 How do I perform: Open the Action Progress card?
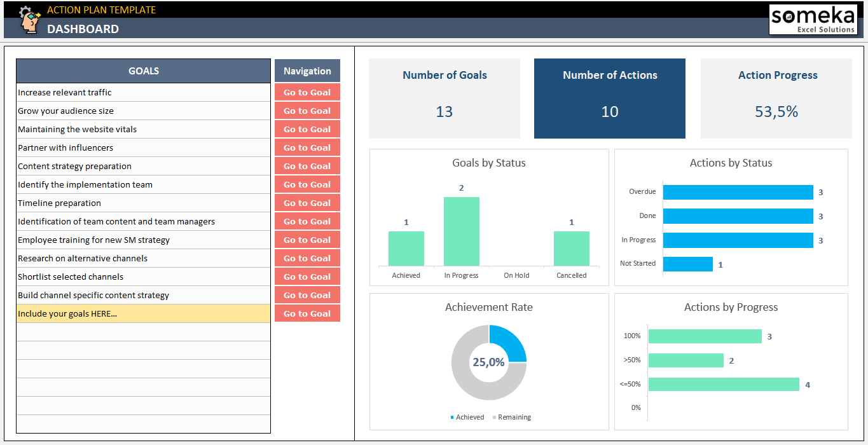pyautogui.click(x=776, y=99)
